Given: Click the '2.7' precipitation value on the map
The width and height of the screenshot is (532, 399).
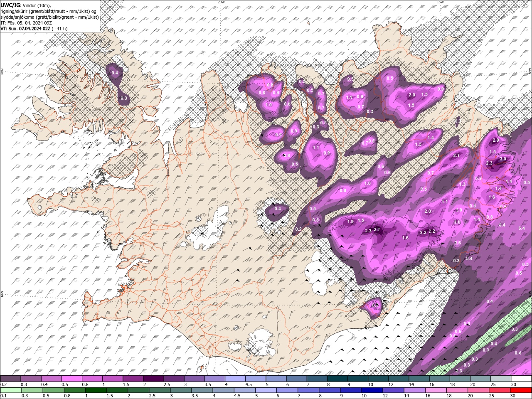Looking at the screenshot, I should pyautogui.click(x=377, y=229).
